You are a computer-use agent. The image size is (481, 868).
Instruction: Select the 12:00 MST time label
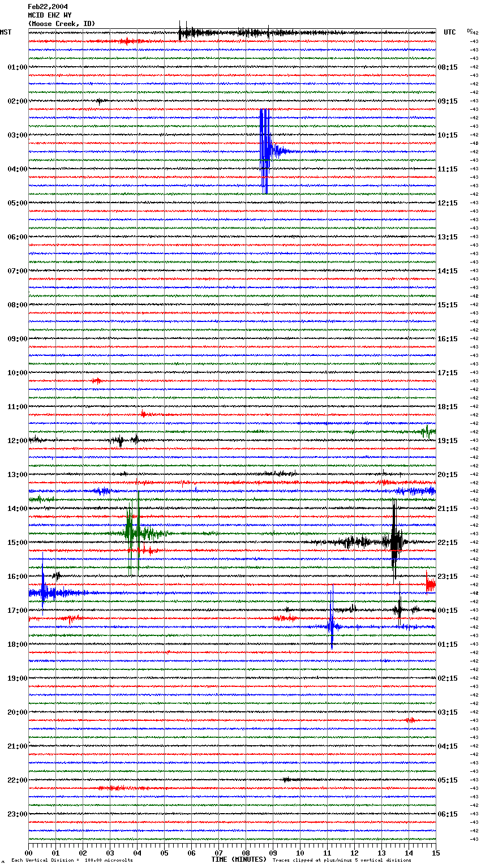click(17, 441)
